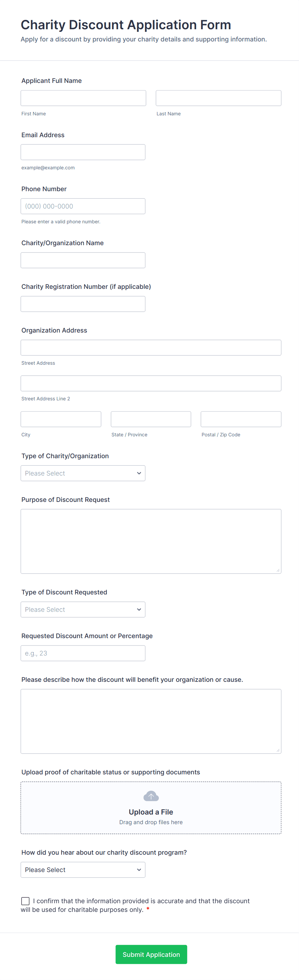
Task: Focus the Street Address Line 2 field
Action: (x=151, y=383)
